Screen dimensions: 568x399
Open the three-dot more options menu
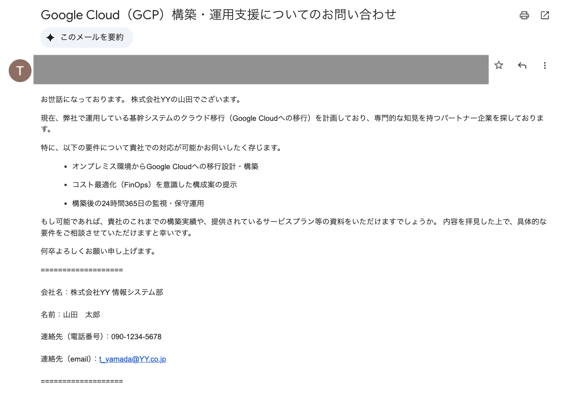(x=544, y=66)
